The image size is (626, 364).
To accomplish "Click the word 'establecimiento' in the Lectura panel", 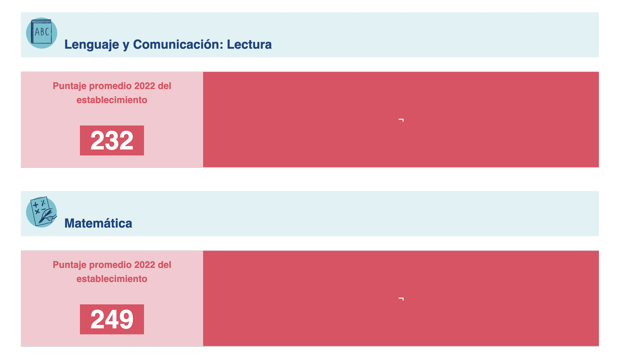I will pyautogui.click(x=112, y=100).
